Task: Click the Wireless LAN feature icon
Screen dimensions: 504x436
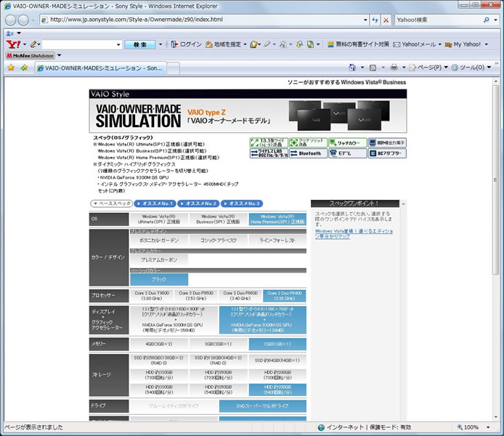Action: click(x=269, y=153)
